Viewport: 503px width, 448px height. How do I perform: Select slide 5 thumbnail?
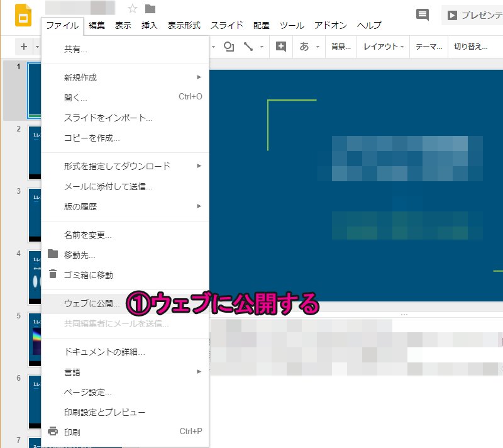pyautogui.click(x=35, y=340)
